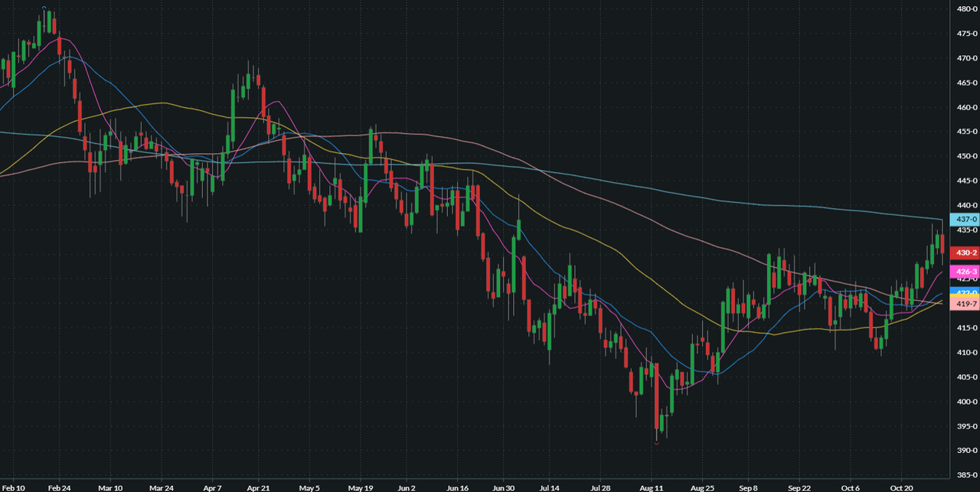Click the light blue 437-0 price tag

pos(964,220)
